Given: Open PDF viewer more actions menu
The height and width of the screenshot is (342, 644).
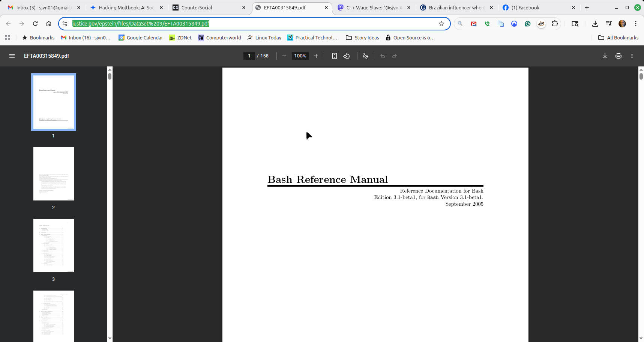Looking at the screenshot, I should click(x=632, y=56).
